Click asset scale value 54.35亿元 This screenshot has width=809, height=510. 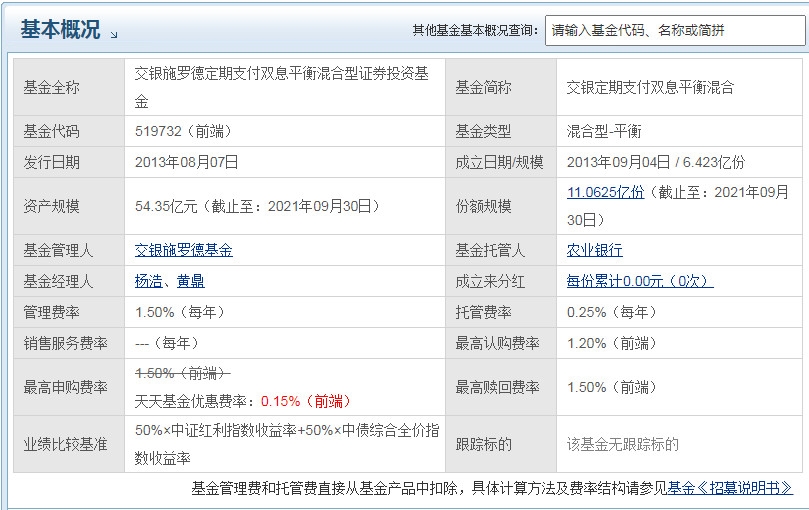tap(166, 206)
